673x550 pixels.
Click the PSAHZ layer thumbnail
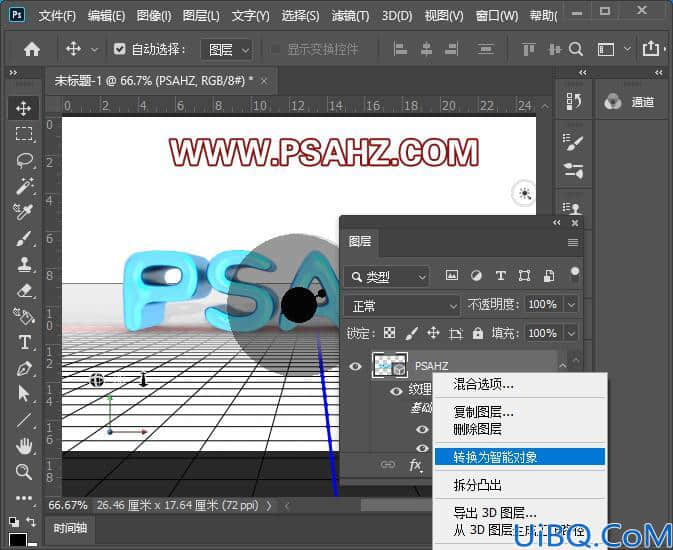click(x=390, y=366)
